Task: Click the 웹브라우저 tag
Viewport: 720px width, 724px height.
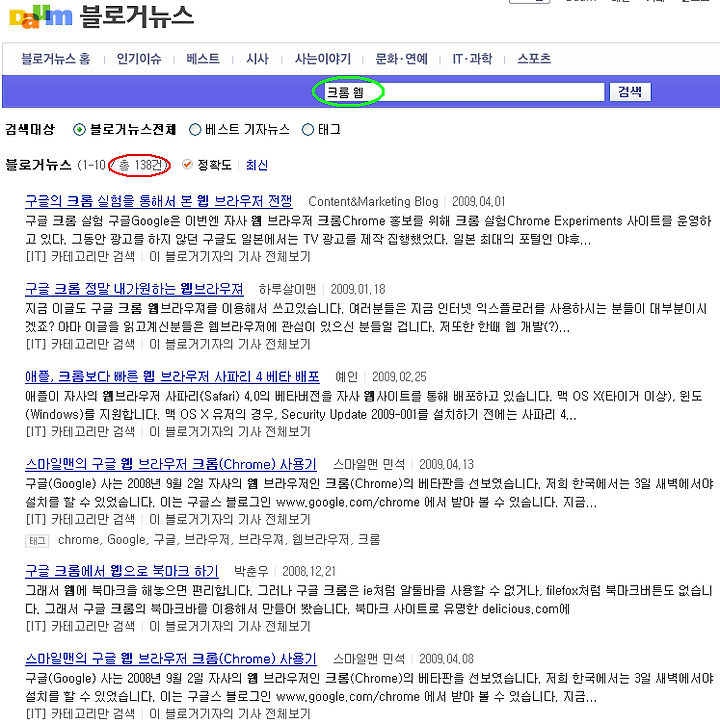Action: point(321,540)
